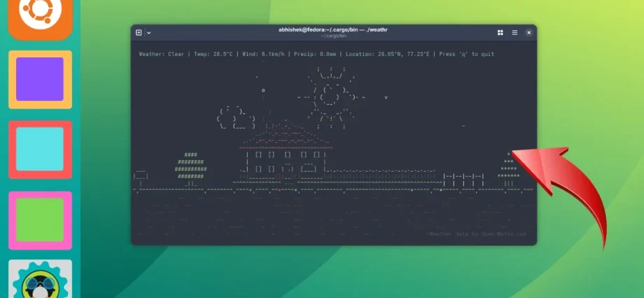The width and height of the screenshot is (644, 298).
Task: Launch the green square dock app
Action: click(x=41, y=220)
